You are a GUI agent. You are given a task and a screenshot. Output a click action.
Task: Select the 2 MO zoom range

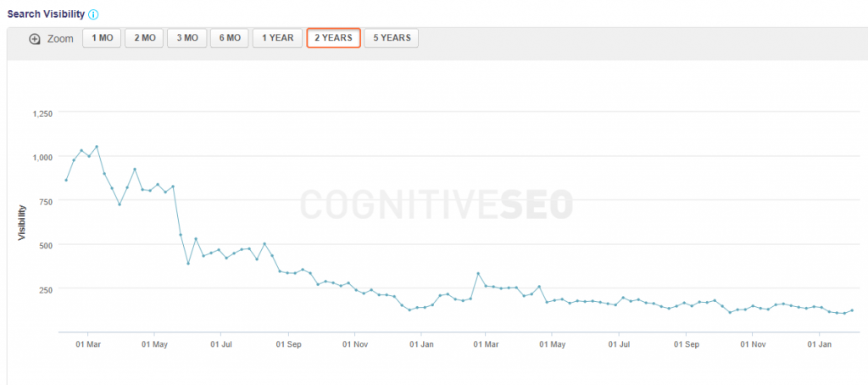[x=144, y=39]
